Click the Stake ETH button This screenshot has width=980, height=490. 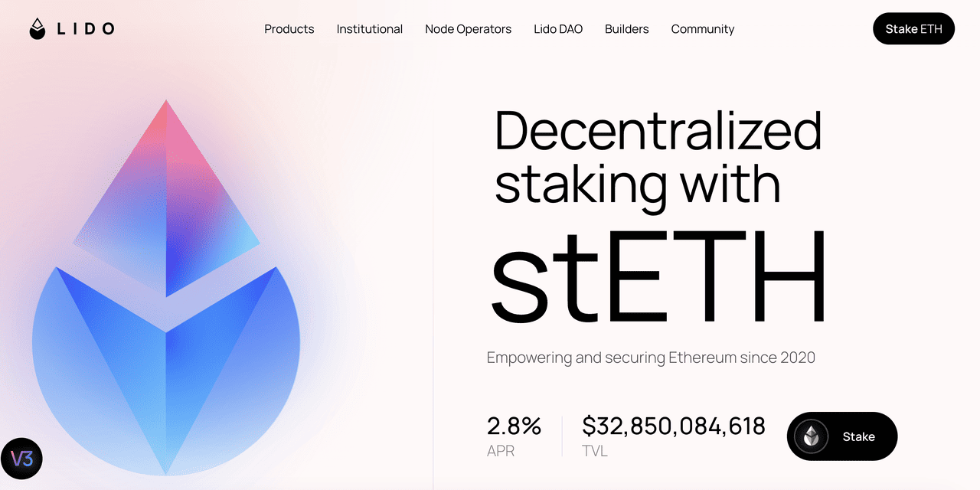click(x=913, y=29)
